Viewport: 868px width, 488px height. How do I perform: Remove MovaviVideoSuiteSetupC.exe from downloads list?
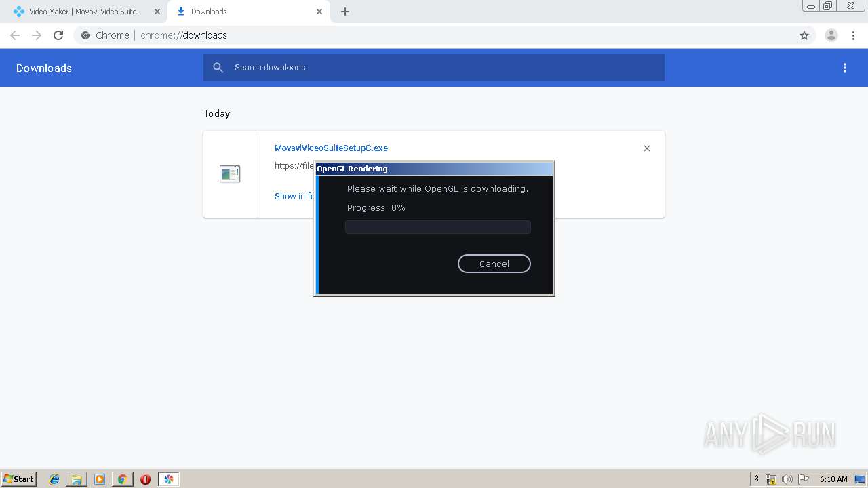coord(646,148)
